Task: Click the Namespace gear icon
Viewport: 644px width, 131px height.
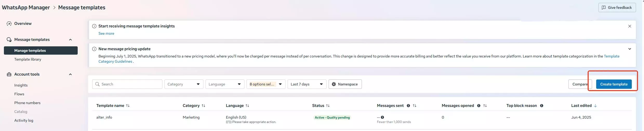Action: point(334,84)
